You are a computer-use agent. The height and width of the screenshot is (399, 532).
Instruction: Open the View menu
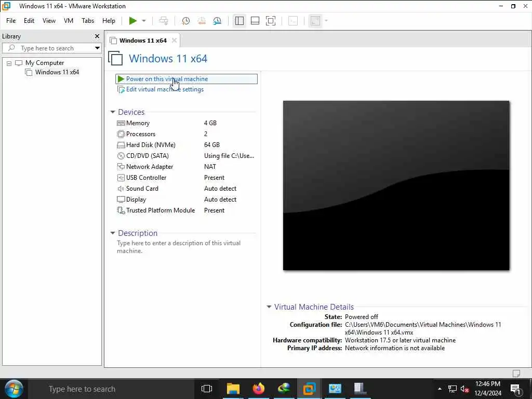tap(49, 21)
